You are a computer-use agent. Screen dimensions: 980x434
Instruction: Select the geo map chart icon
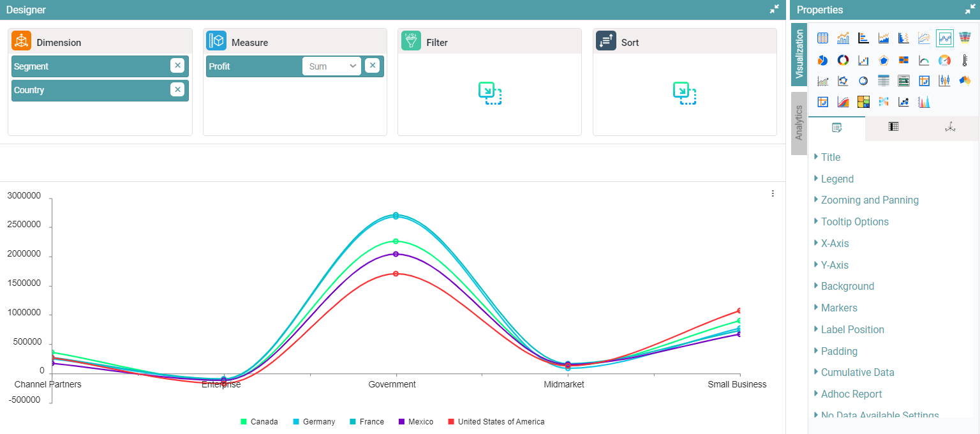(965, 81)
